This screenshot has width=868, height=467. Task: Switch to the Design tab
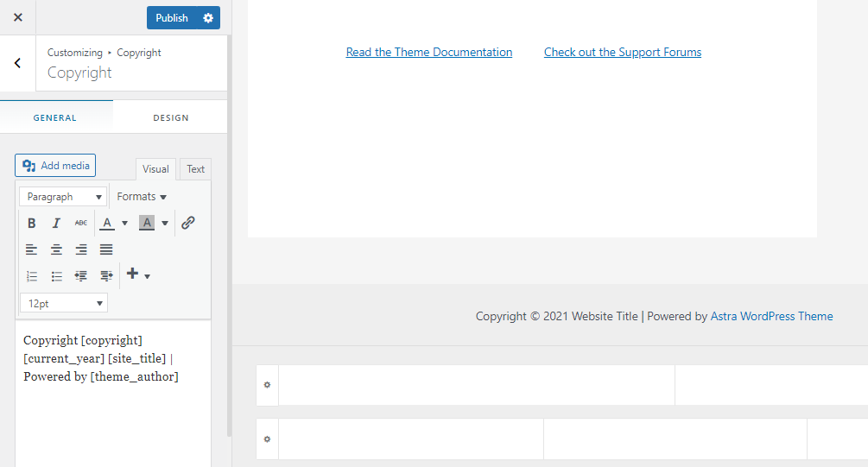point(171,117)
